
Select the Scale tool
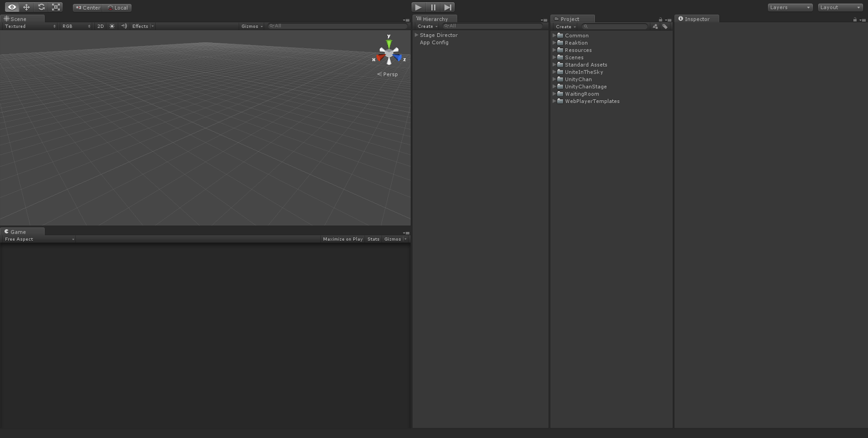click(x=56, y=7)
